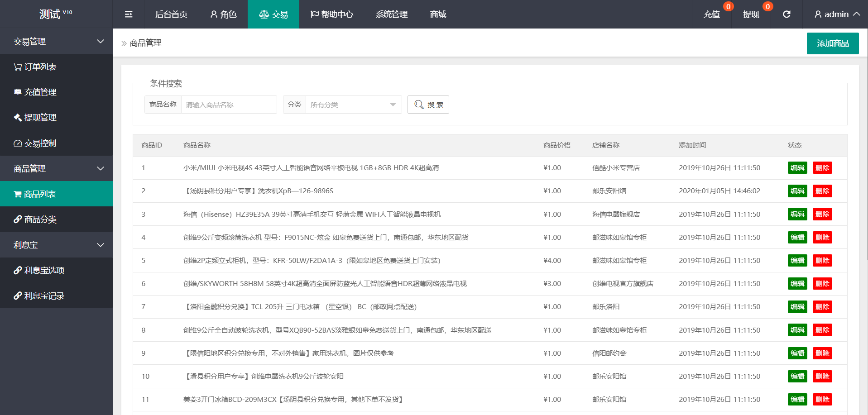Open 利息宝选项 in the sidebar
The image size is (868, 415).
(x=56, y=271)
